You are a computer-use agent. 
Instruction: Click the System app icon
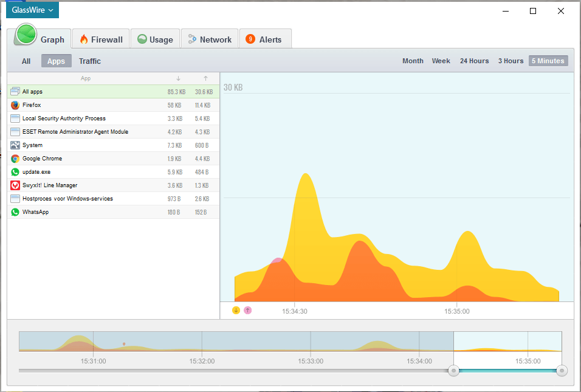[x=15, y=145]
